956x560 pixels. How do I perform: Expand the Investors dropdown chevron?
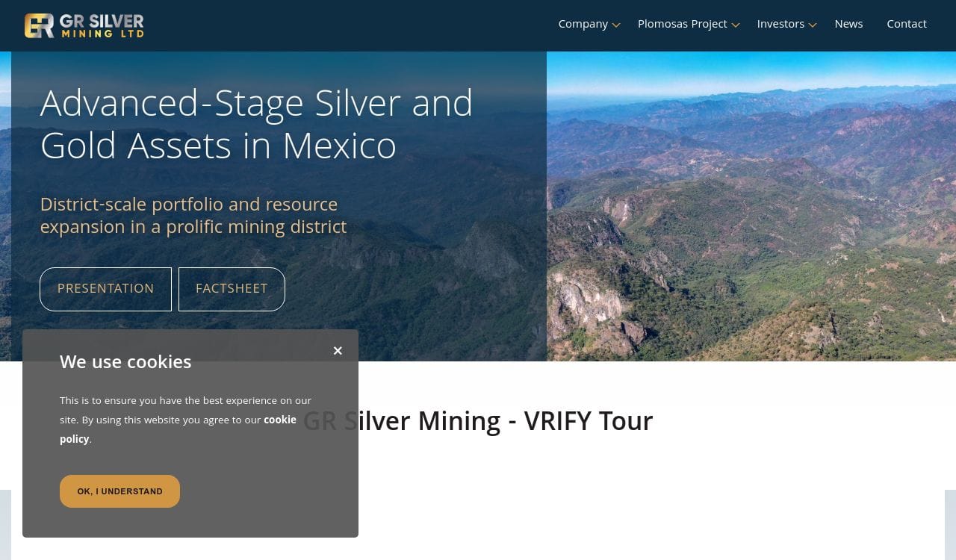(813, 25)
